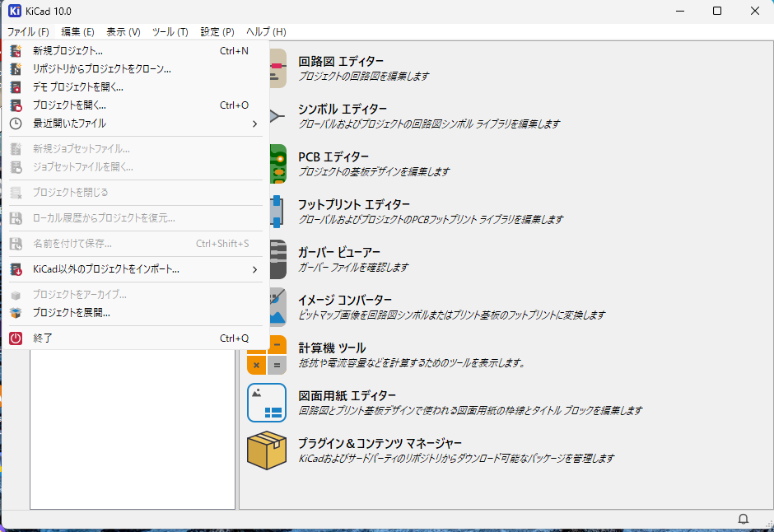This screenshot has width=774, height=532.
Task: Click the text 計算機 ツール
Action: 332,348
